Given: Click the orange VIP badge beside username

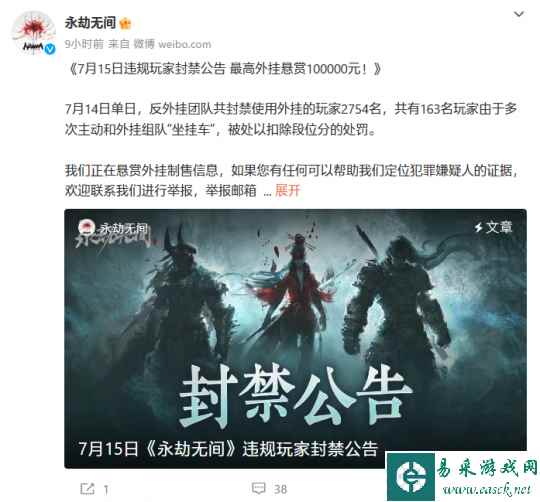Looking at the screenshot, I should click(125, 24).
